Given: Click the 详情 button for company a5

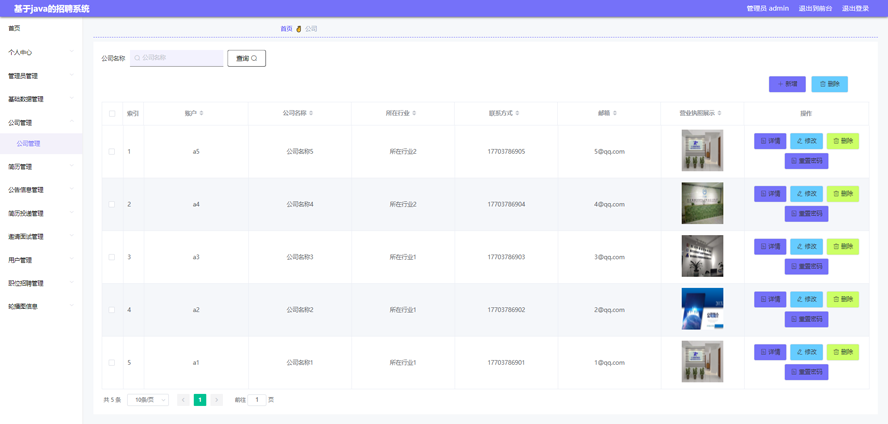Looking at the screenshot, I should (769, 141).
